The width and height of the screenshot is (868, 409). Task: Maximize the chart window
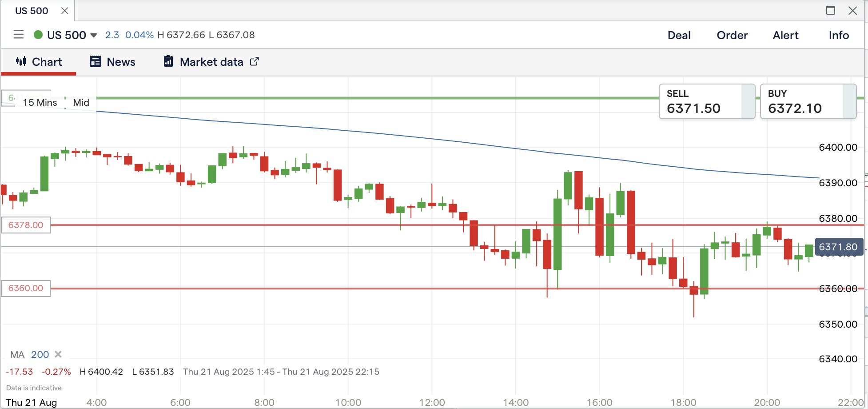click(x=830, y=11)
